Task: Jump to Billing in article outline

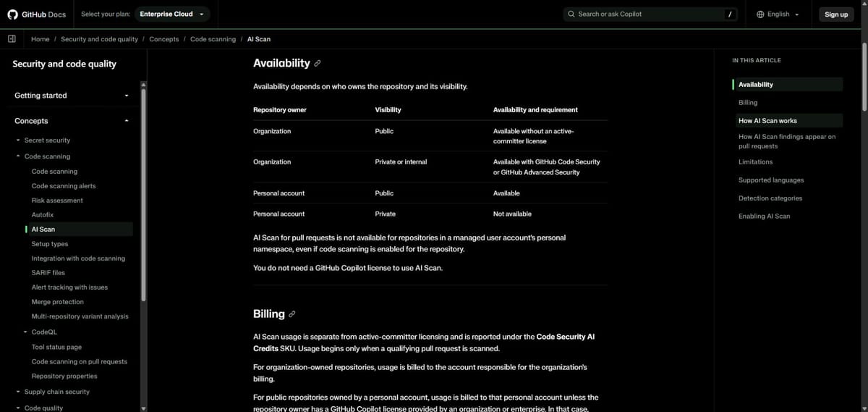Action: (x=748, y=103)
